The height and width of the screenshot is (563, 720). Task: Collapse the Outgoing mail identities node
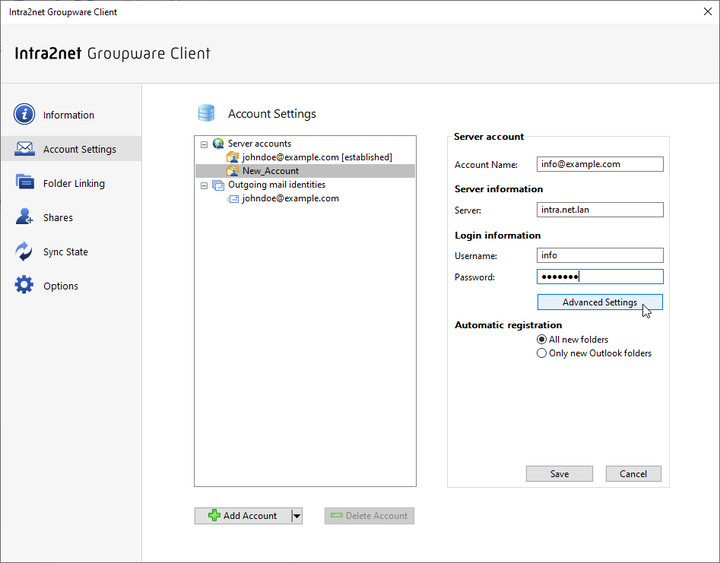click(204, 186)
